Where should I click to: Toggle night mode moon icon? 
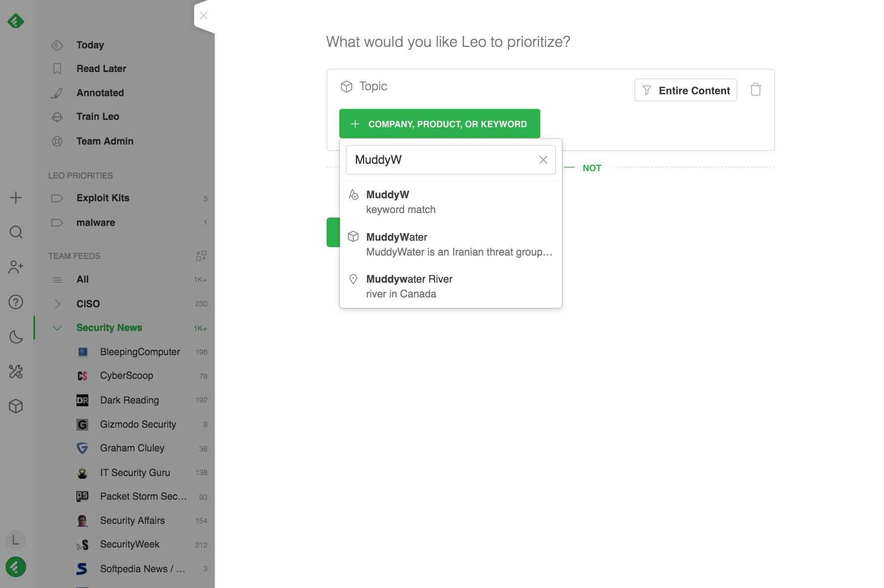16,337
